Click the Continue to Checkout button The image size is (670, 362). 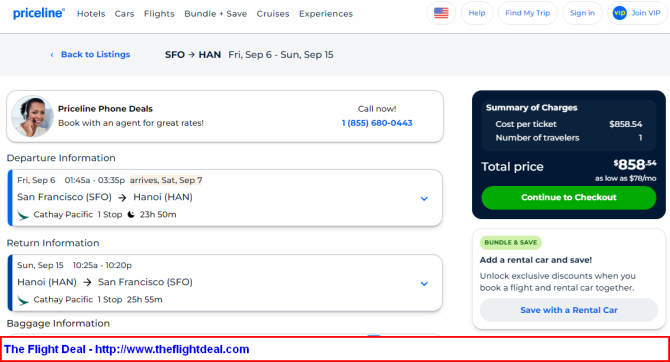[x=569, y=197]
